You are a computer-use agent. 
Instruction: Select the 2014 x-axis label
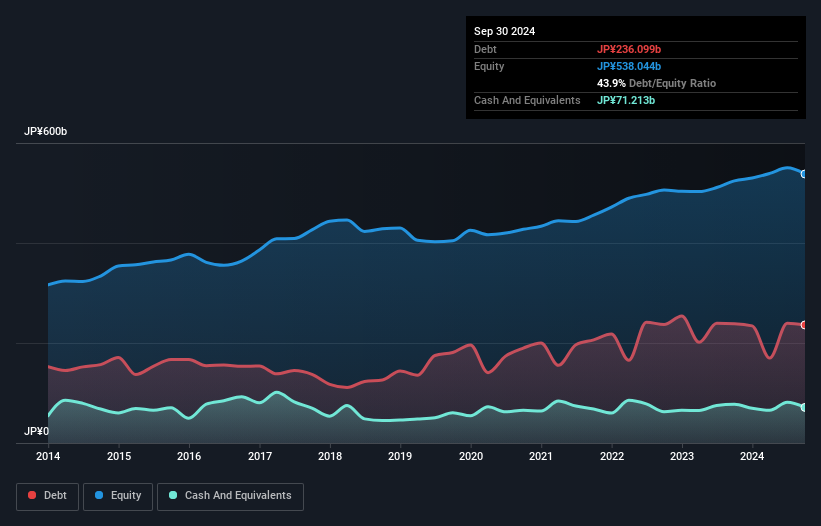coord(48,456)
